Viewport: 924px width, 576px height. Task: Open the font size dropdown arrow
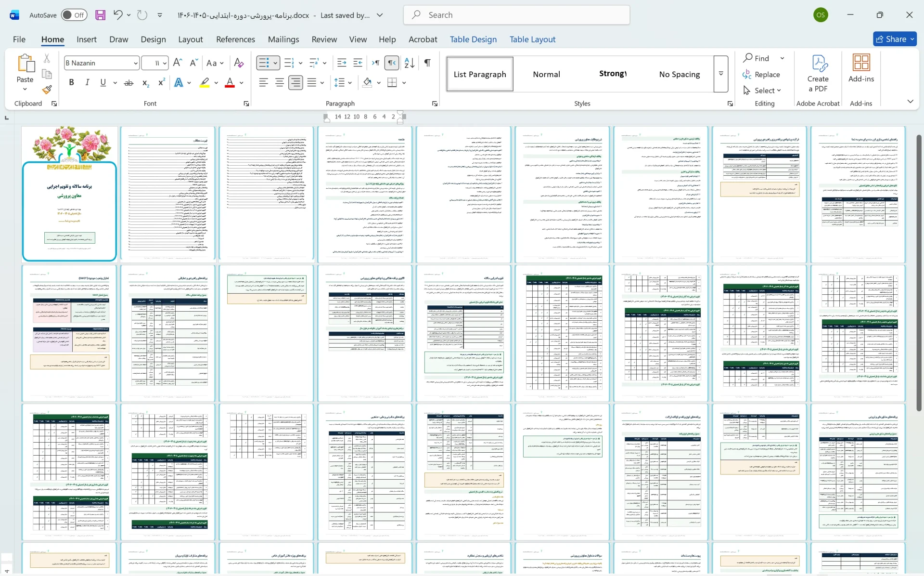[x=165, y=63]
